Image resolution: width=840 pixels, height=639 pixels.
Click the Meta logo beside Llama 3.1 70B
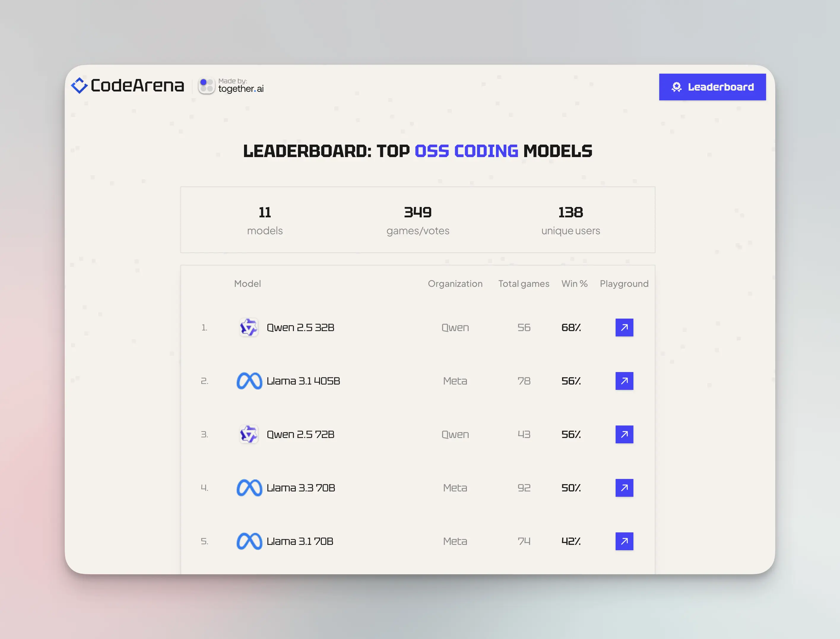[249, 541]
